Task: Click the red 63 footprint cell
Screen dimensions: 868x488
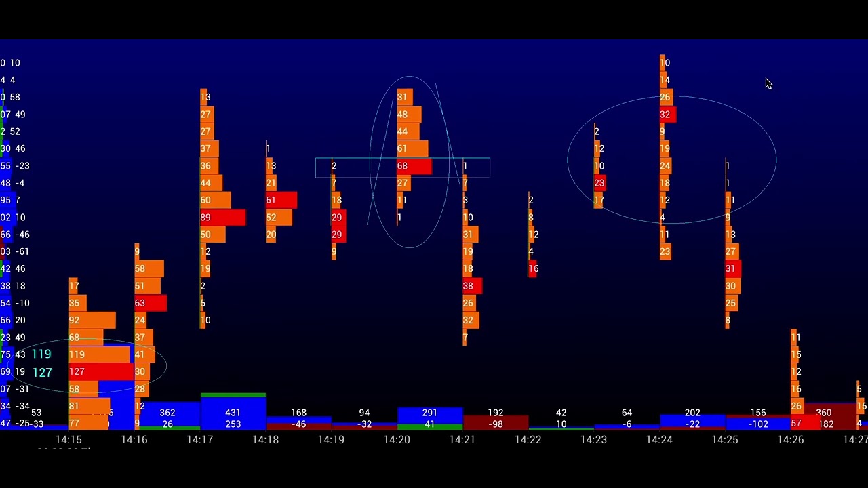Action: (x=150, y=303)
